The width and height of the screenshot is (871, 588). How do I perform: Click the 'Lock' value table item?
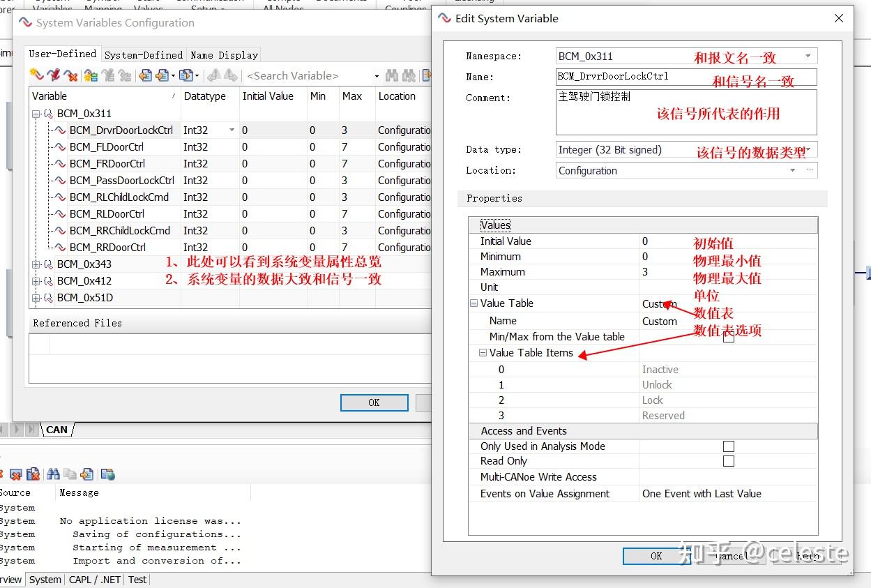(x=653, y=400)
